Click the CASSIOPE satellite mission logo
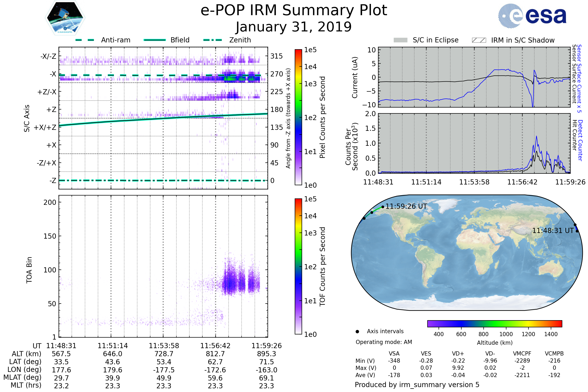The width and height of the screenshot is (588, 392). point(65,18)
